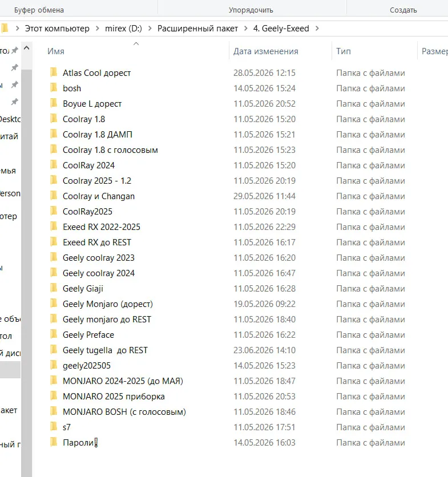Click the 4. Geely-Exeed breadcrumb
Screen dimensions: 448x477
281,29
